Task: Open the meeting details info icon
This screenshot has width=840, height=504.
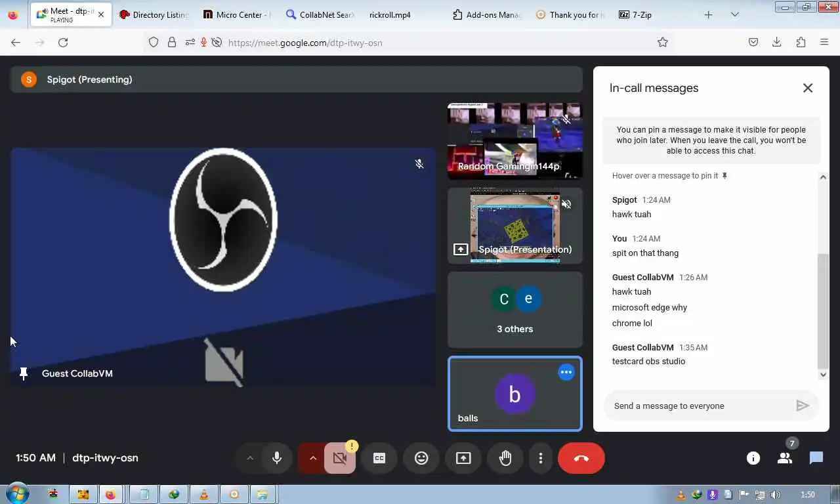Action: click(753, 458)
